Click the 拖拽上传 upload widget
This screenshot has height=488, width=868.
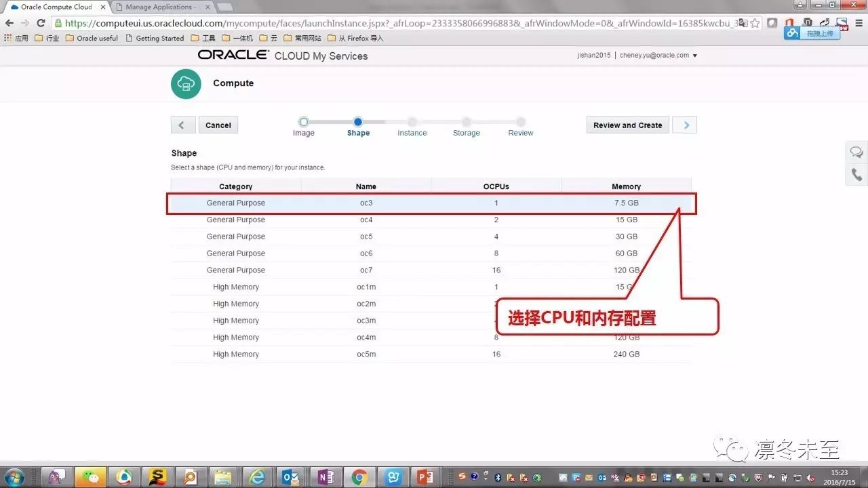coord(812,33)
